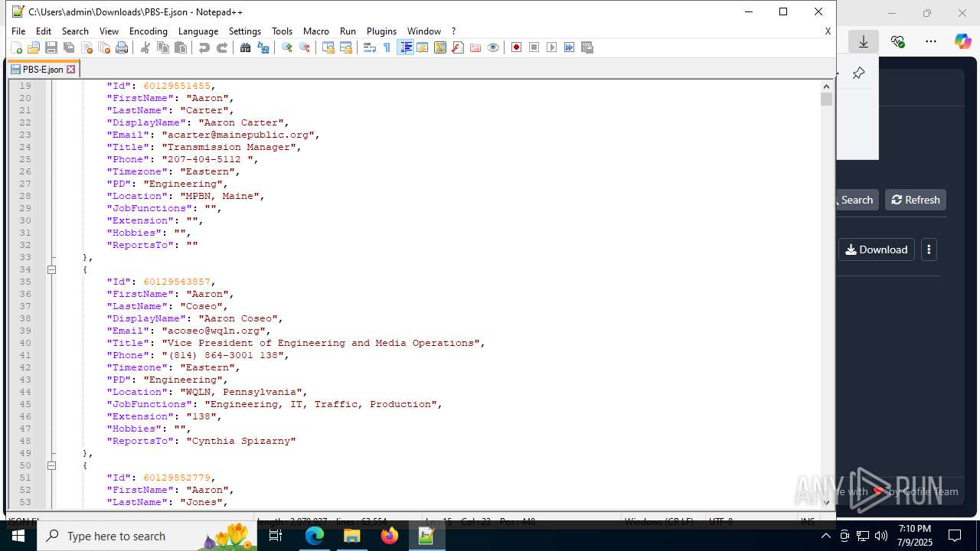This screenshot has height=551, width=980.
Task: Open Microsoft Edge from taskbar
Action: click(x=315, y=536)
